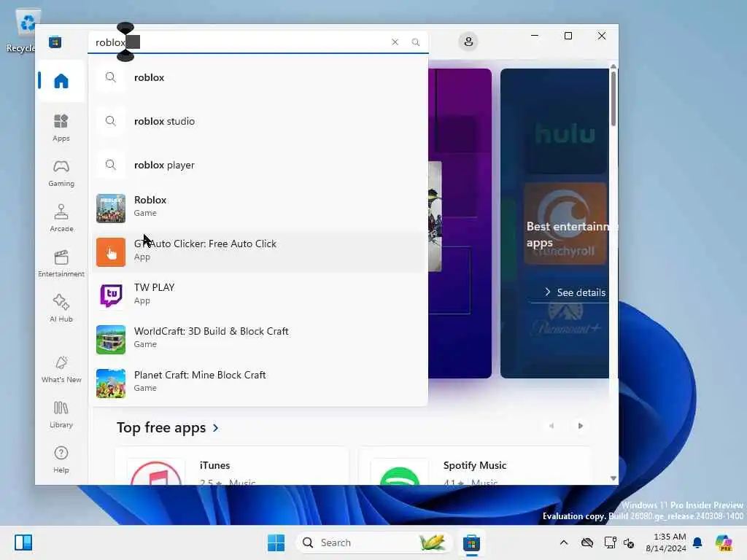
Task: Open Copilot preview from the taskbar
Action: 724,542
